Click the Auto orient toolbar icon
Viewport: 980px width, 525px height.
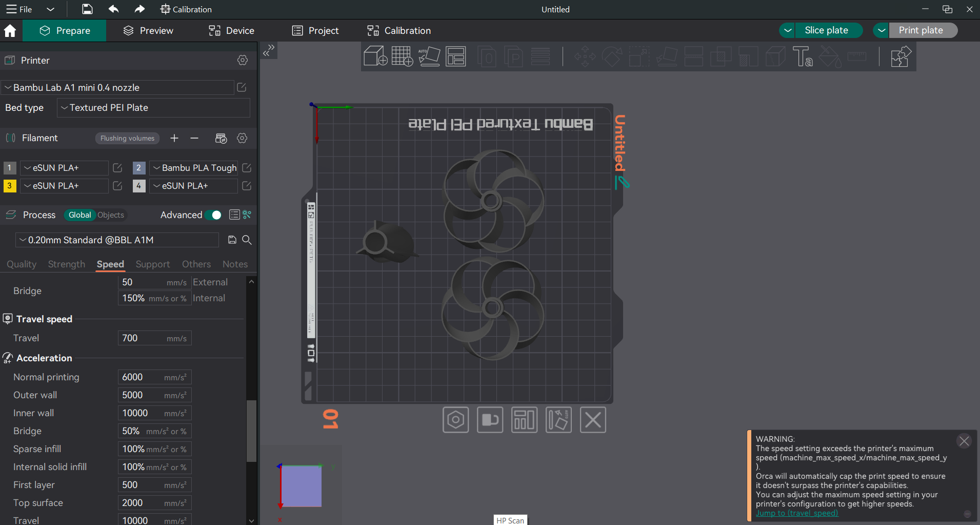tap(429, 56)
